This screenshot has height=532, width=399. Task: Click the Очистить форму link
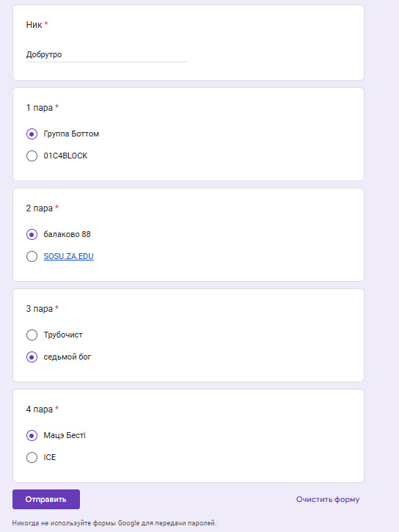328,500
